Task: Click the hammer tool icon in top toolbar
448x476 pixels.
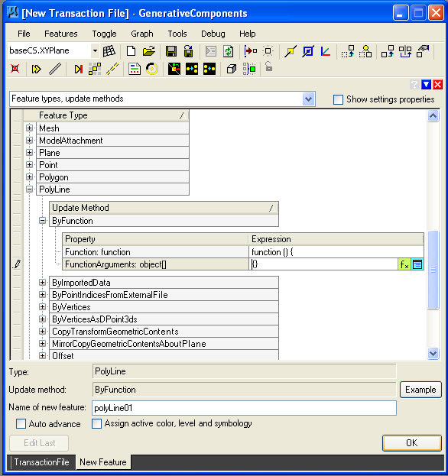Action: point(423,51)
